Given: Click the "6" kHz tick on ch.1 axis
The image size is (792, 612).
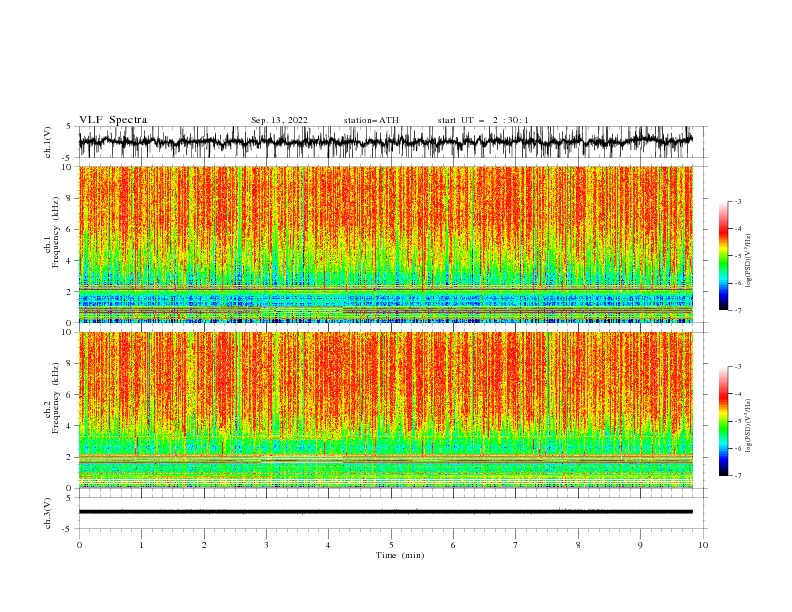Looking at the screenshot, I should coord(70,229).
